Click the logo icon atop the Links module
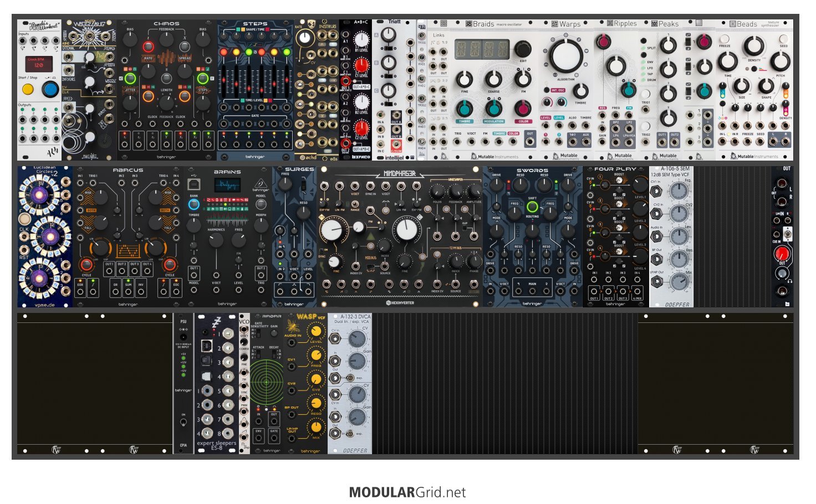Image resolution: width=816 pixels, height=504 pixels. click(443, 24)
